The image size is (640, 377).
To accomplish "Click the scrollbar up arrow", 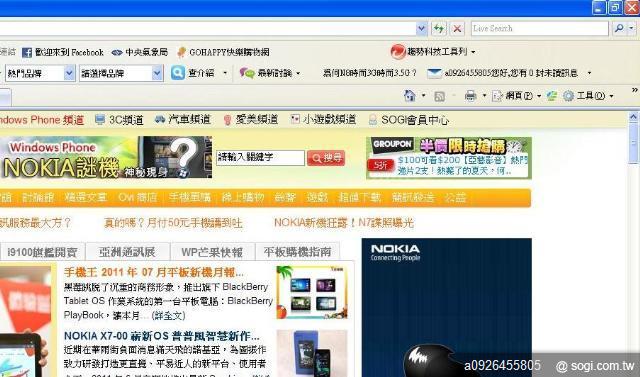I will [633, 116].
